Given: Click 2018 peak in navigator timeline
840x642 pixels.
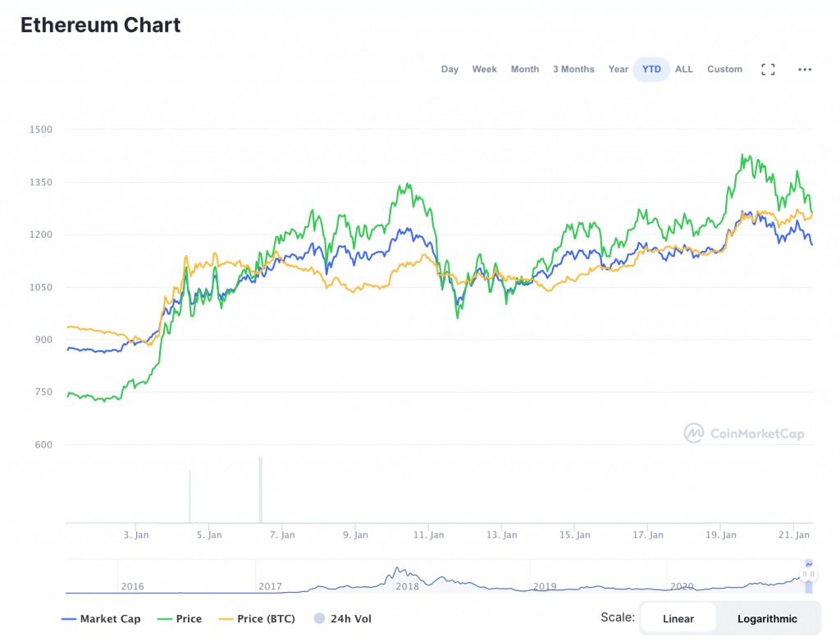Looking at the screenshot, I should coord(398,571).
